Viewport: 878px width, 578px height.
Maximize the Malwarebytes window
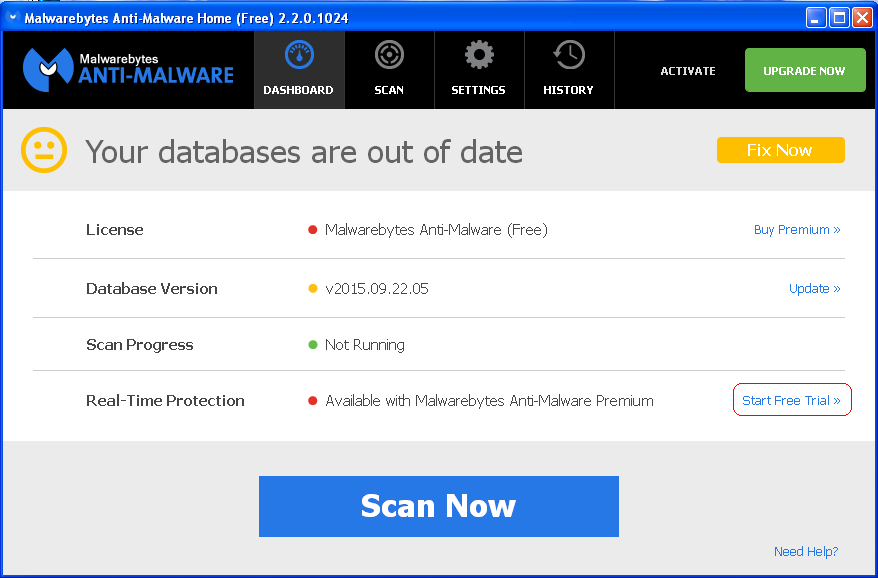839,18
